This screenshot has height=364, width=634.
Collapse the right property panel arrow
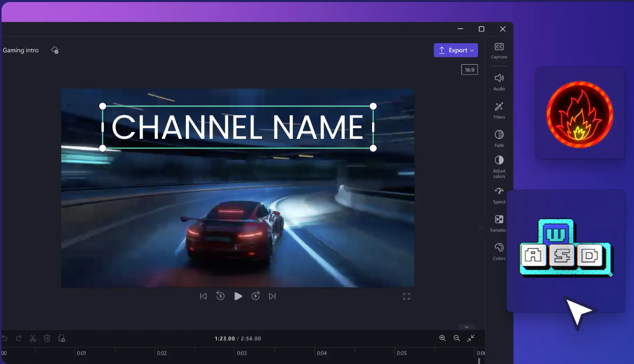coord(482,227)
